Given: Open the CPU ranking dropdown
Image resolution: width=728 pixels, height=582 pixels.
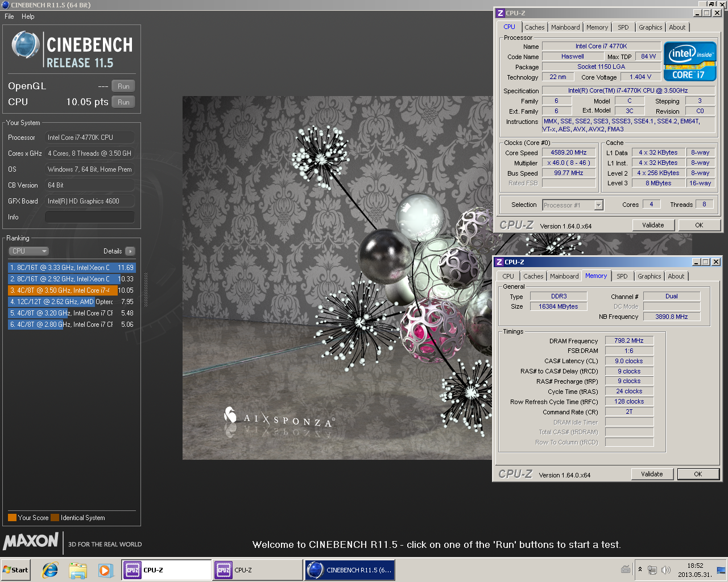Looking at the screenshot, I should tap(28, 251).
